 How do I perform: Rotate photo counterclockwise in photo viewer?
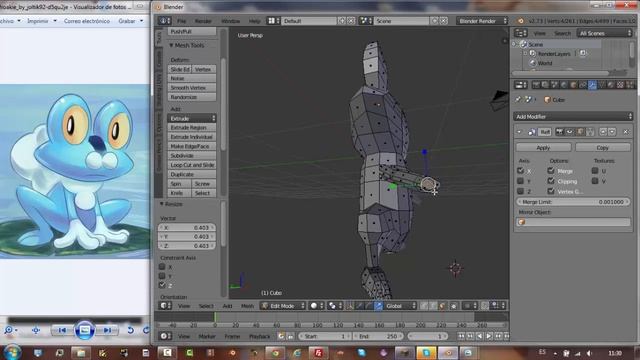(130, 330)
